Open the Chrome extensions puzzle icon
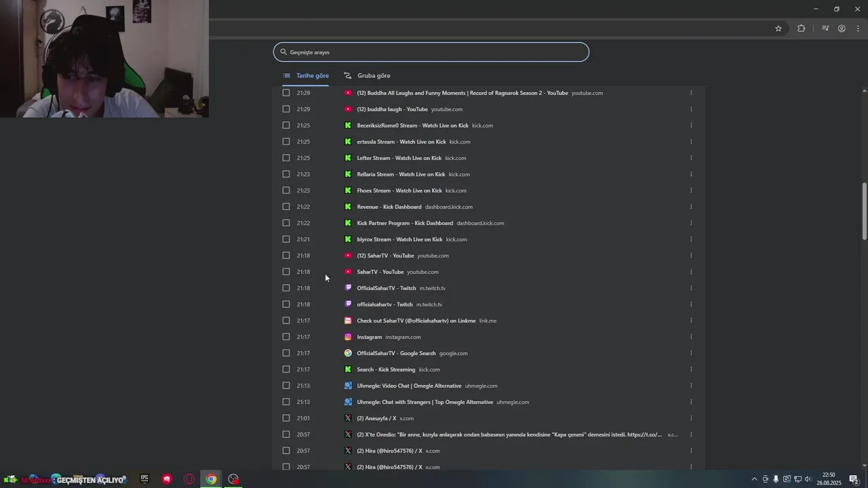The image size is (868, 488). pos(802,28)
